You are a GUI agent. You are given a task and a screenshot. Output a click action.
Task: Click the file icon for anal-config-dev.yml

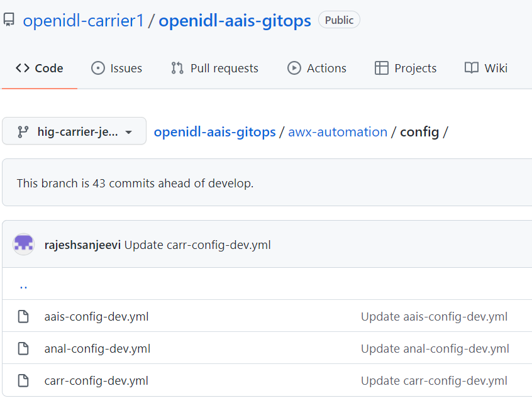click(23, 348)
